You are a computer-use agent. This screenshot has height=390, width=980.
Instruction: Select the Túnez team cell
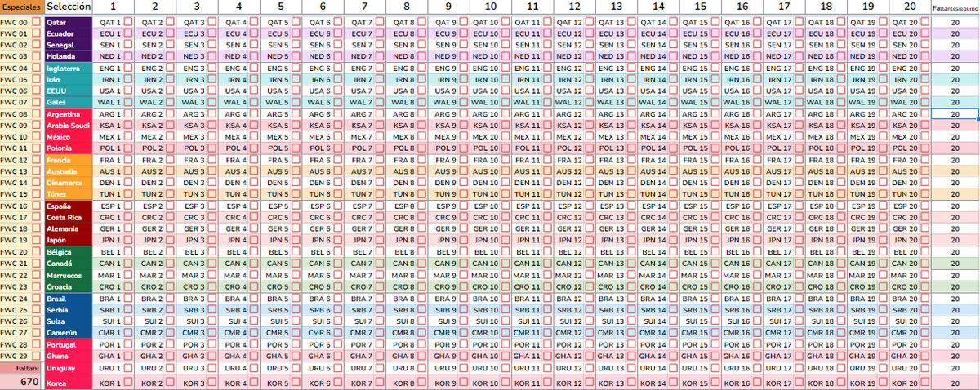coord(69,195)
